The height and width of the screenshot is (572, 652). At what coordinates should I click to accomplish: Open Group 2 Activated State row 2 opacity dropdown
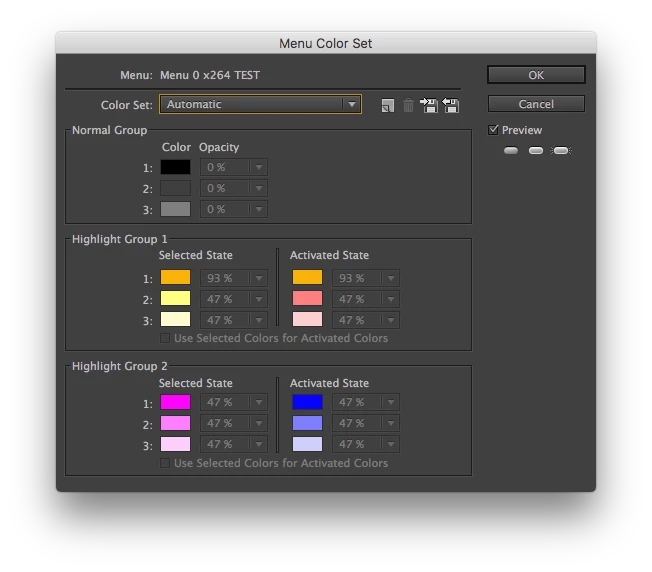[x=366, y=423]
